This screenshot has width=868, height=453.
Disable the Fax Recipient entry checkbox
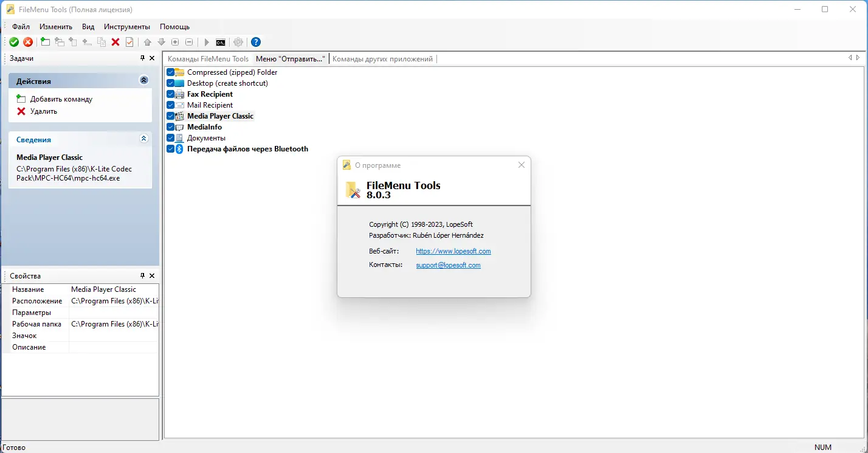pyautogui.click(x=170, y=94)
